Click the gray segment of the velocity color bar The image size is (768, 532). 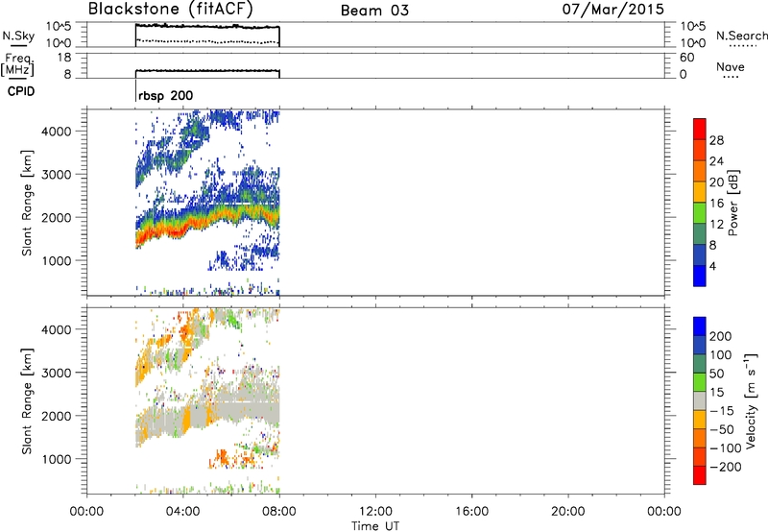click(x=700, y=400)
